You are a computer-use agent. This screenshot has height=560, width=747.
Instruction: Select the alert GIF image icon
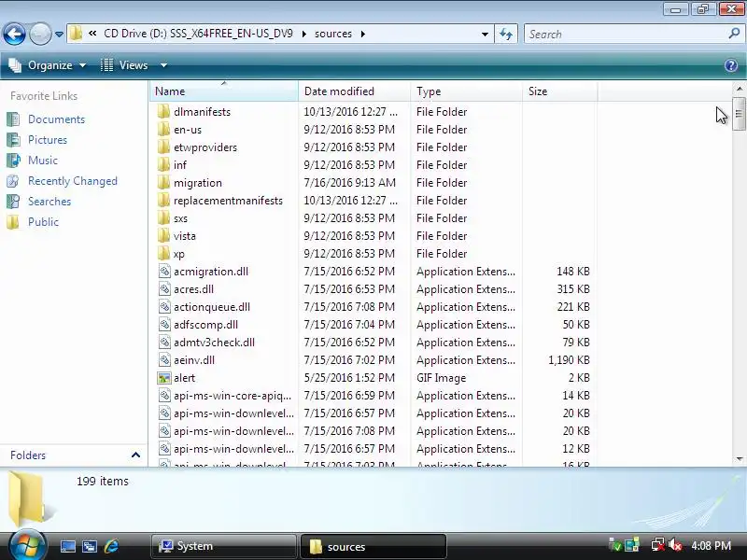164,378
